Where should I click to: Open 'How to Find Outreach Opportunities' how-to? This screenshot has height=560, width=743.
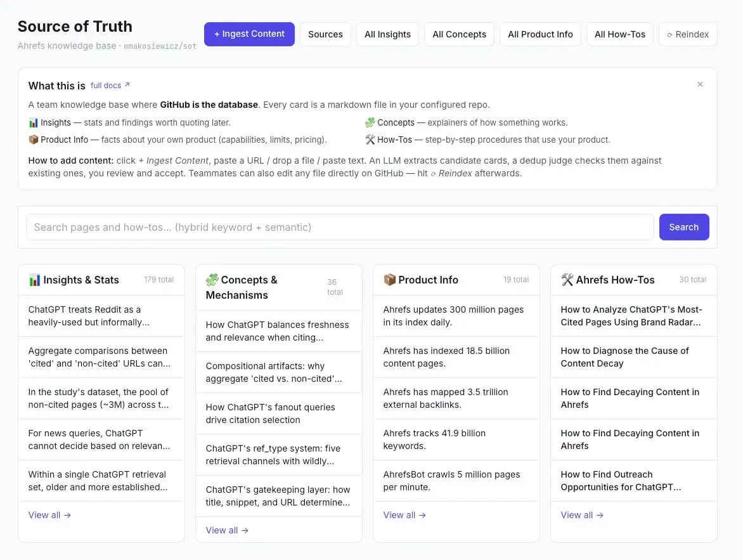coord(633,481)
